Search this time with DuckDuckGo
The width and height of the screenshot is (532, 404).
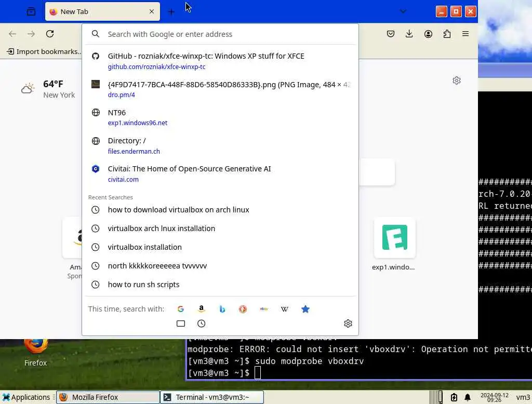(x=243, y=309)
